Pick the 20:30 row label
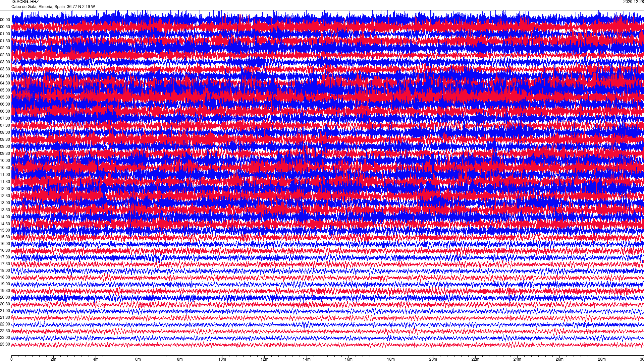Screen dimensions: 644x362 coord(5,304)
